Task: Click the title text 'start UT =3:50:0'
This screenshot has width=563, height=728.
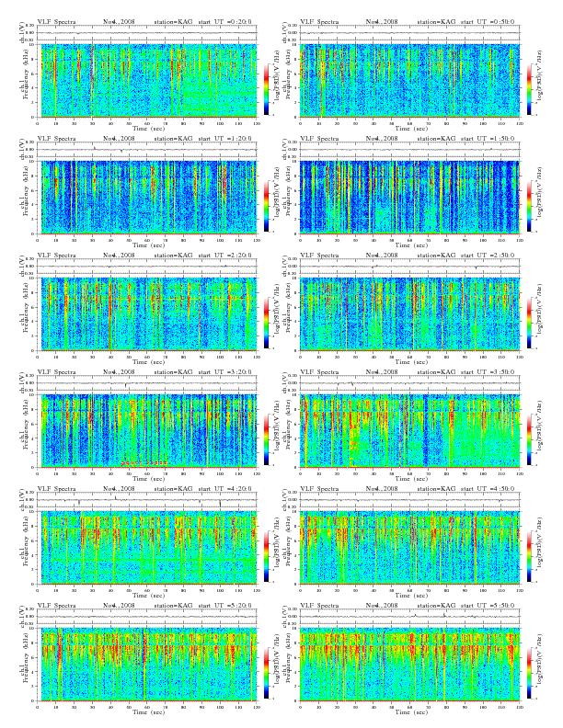Action: click(488, 372)
